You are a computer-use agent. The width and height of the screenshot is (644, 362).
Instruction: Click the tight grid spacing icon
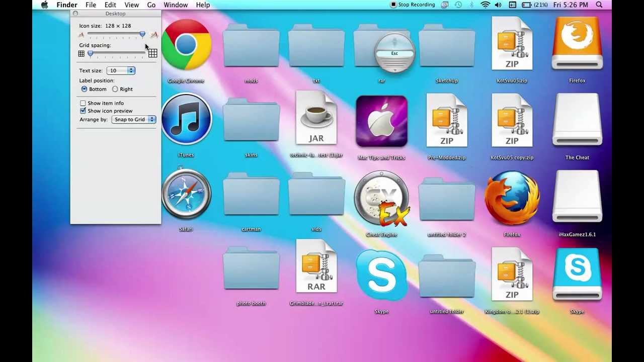tap(82, 54)
